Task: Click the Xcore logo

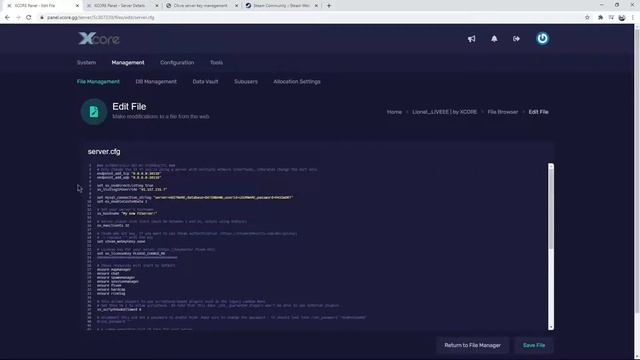Action: tap(99, 39)
